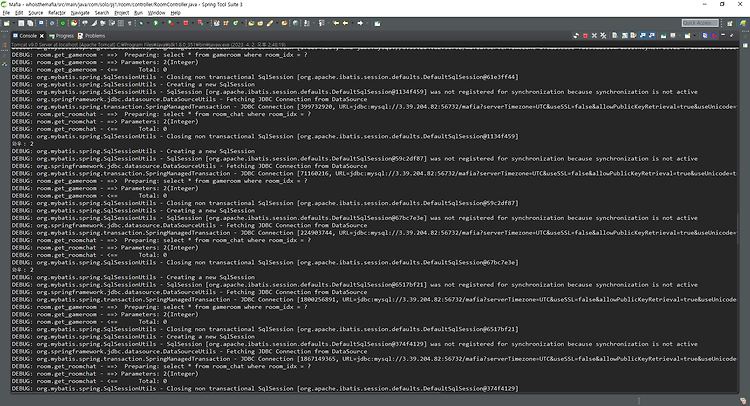Open the Navigate menu
This screenshot has height=406, width=750.
80,13
